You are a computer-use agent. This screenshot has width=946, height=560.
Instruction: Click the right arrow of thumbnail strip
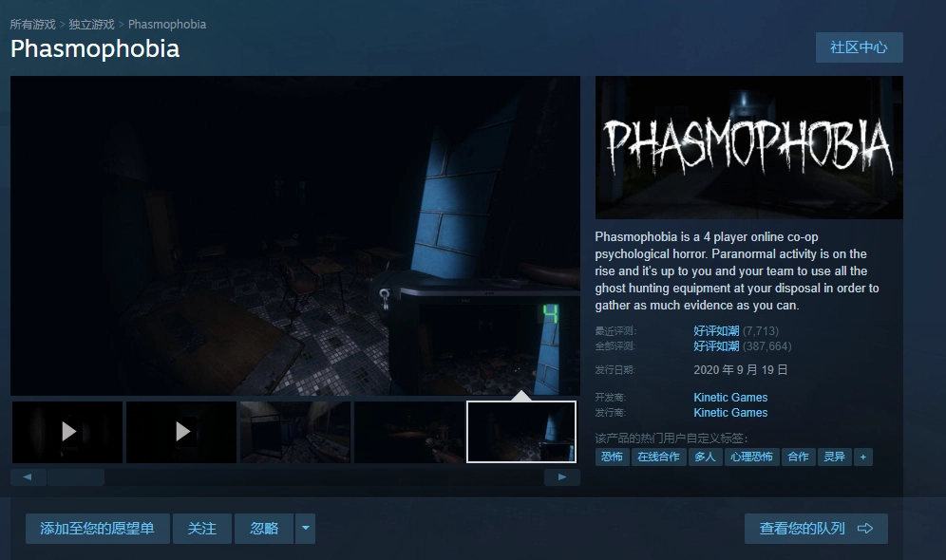(561, 476)
